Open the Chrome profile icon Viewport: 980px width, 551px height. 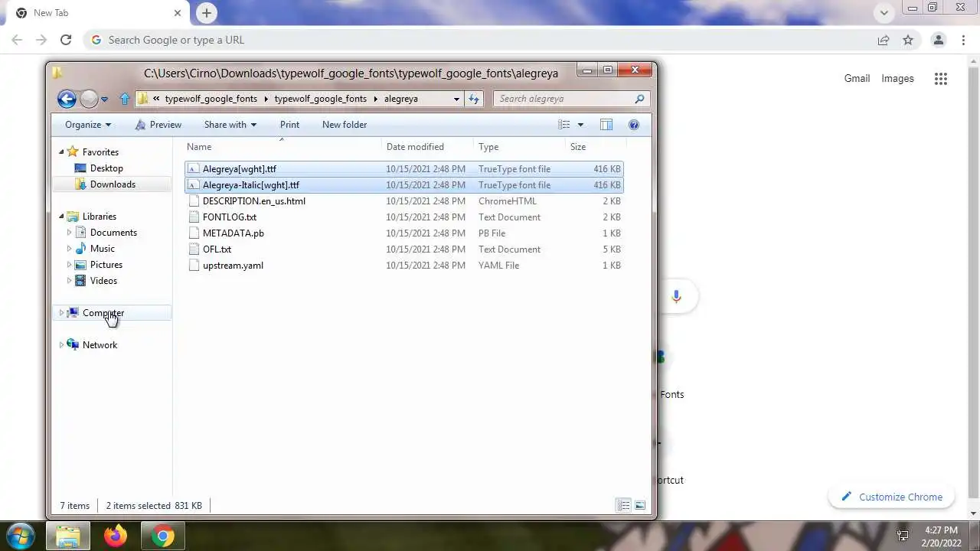[x=938, y=40]
